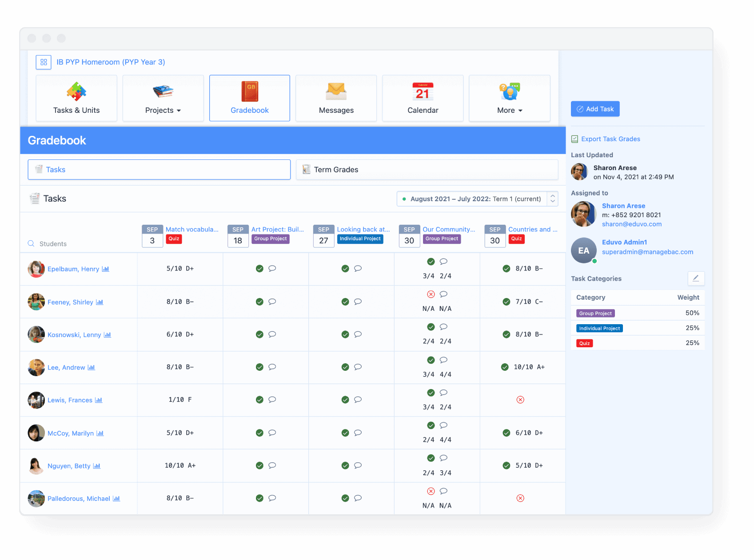Toggle red X status for Lewis Countries quiz
The width and height of the screenshot is (754, 560).
(520, 400)
